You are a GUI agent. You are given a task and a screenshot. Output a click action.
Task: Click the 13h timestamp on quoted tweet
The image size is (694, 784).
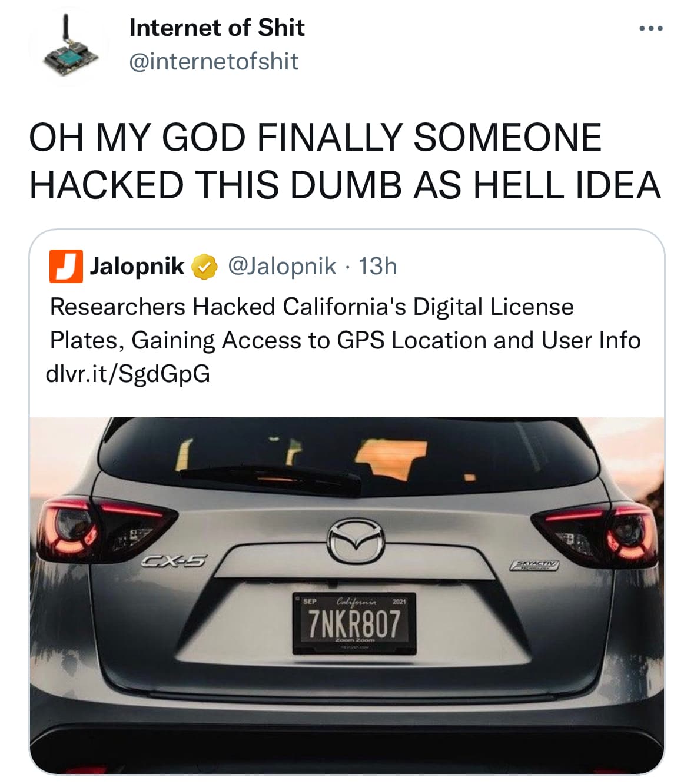pos(378,266)
